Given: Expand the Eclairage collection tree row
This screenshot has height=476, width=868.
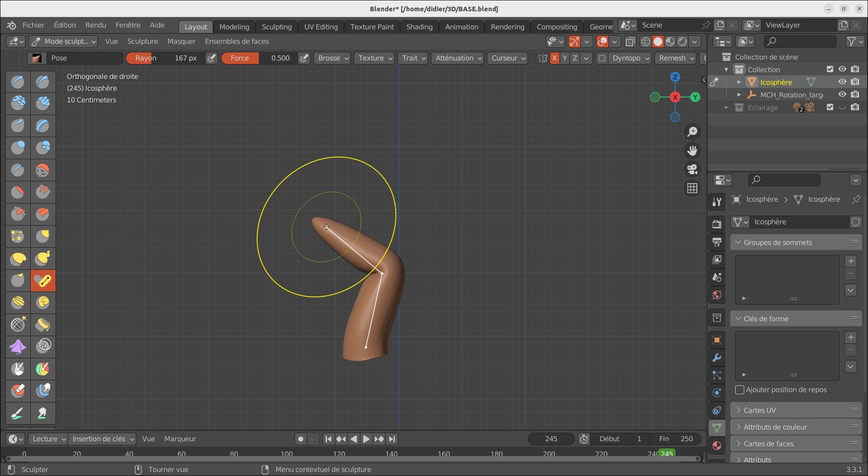Looking at the screenshot, I should [x=726, y=107].
